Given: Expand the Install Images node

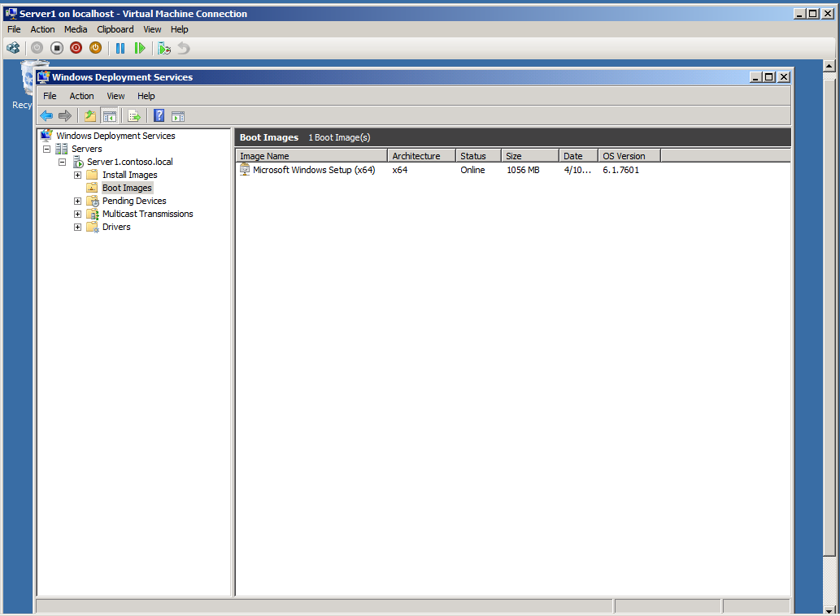Looking at the screenshot, I should click(x=78, y=175).
